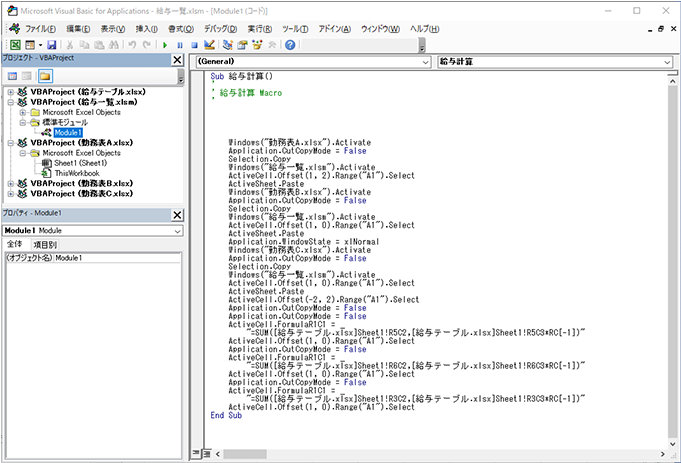Viewport: 681px width, 463px height.
Task: Close the Project - VBAProject pane
Action: click(178, 60)
